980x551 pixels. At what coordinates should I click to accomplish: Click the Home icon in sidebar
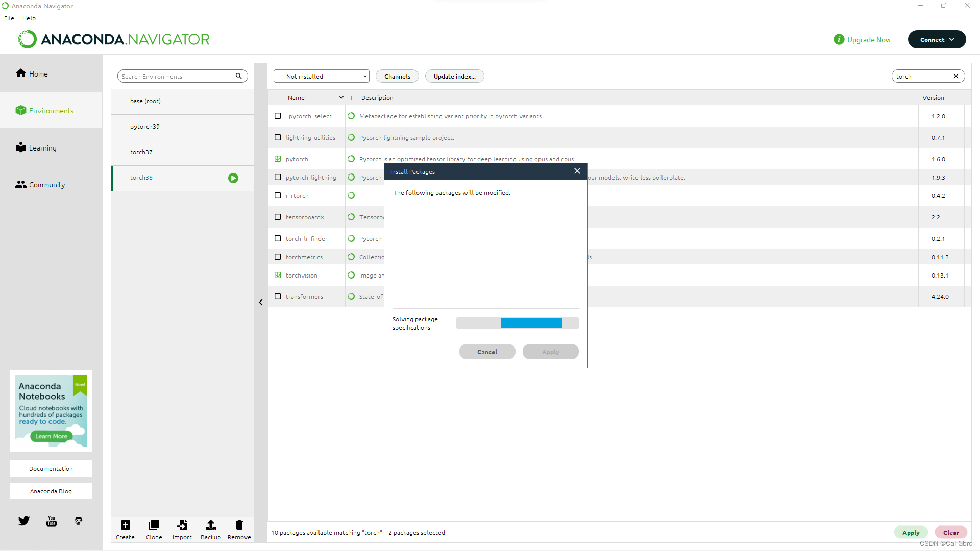click(x=21, y=73)
